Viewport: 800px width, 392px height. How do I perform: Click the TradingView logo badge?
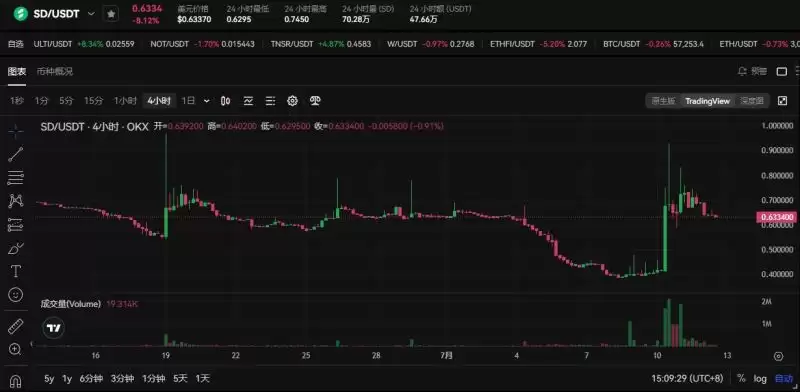click(x=53, y=328)
